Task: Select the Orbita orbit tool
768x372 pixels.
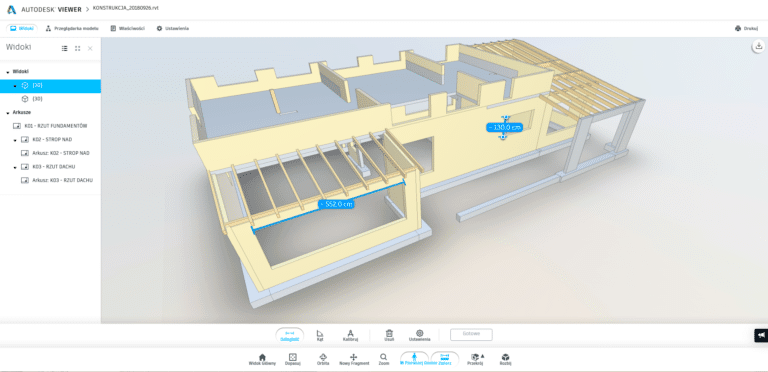Action: pos(323,359)
